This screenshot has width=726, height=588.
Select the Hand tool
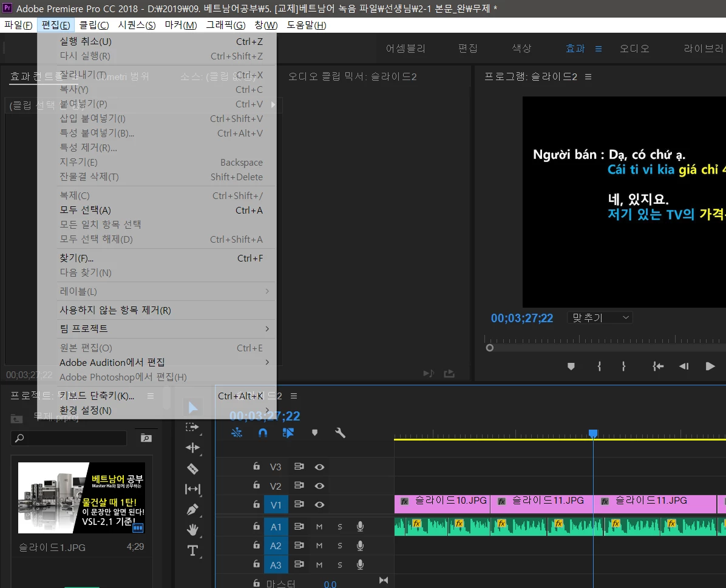click(x=192, y=530)
